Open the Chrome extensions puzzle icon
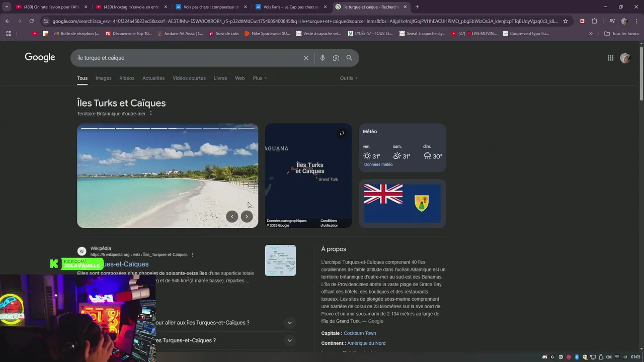 coord(594,21)
